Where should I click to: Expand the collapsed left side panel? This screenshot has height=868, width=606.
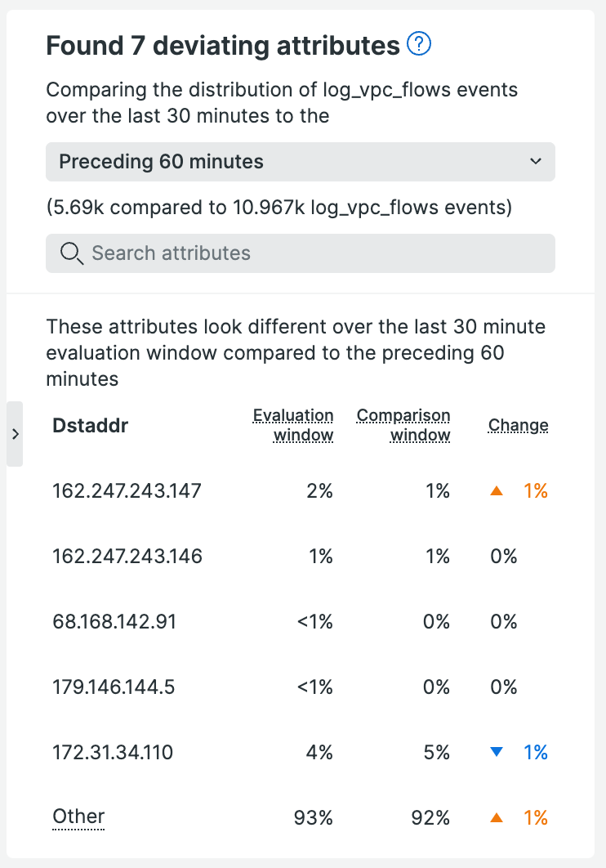point(14,433)
